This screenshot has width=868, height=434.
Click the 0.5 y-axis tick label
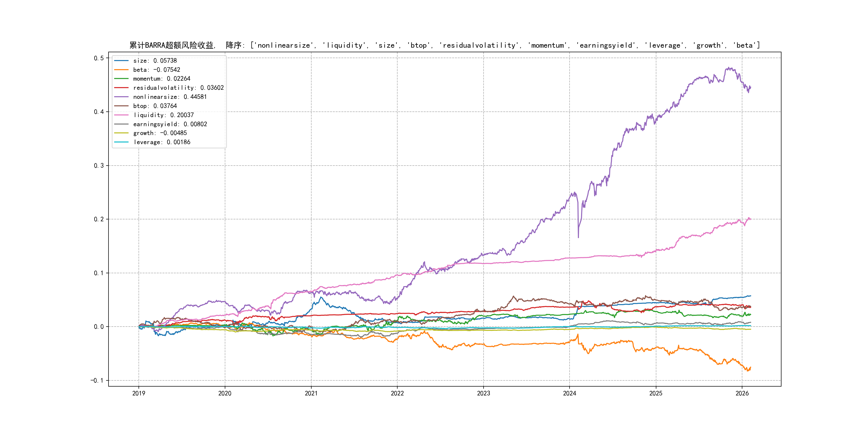99,58
